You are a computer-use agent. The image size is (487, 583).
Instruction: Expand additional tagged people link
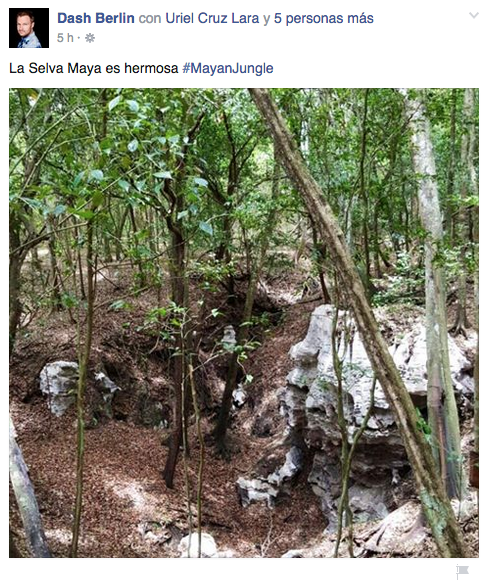coord(323,18)
